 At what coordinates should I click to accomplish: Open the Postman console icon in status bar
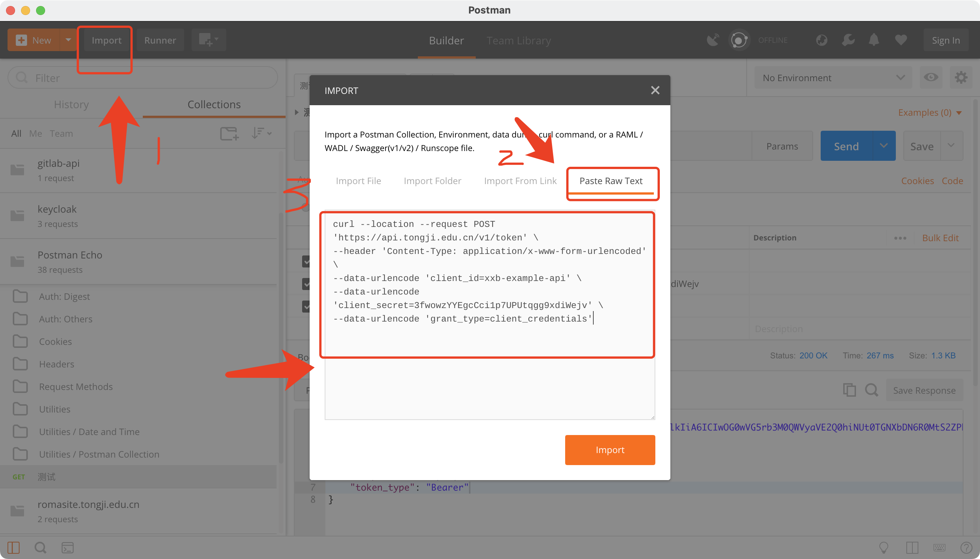coord(68,547)
